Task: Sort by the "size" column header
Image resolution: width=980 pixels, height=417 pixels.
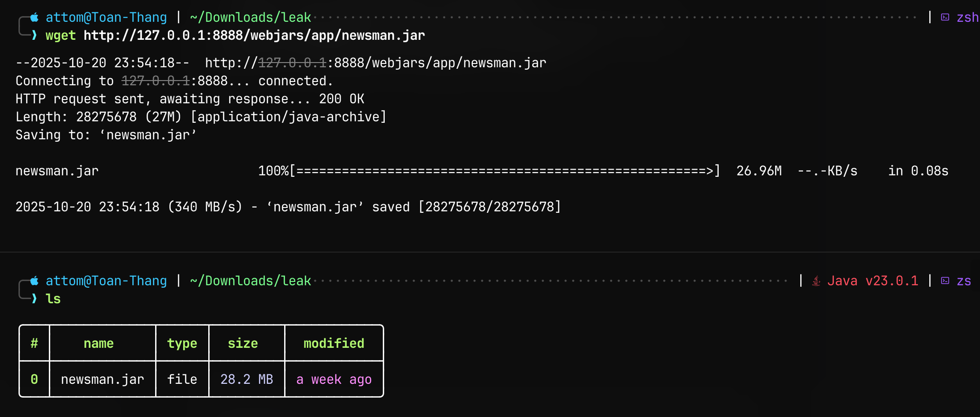Action: (x=243, y=343)
